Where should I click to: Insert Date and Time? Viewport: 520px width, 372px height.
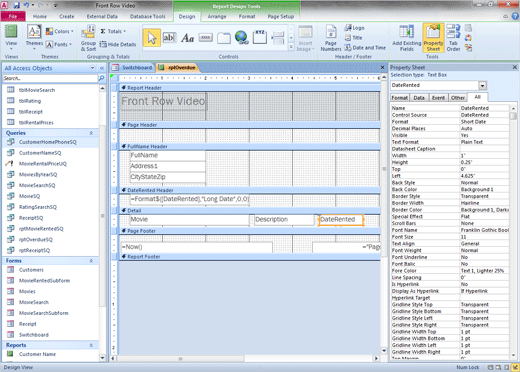tap(365, 48)
